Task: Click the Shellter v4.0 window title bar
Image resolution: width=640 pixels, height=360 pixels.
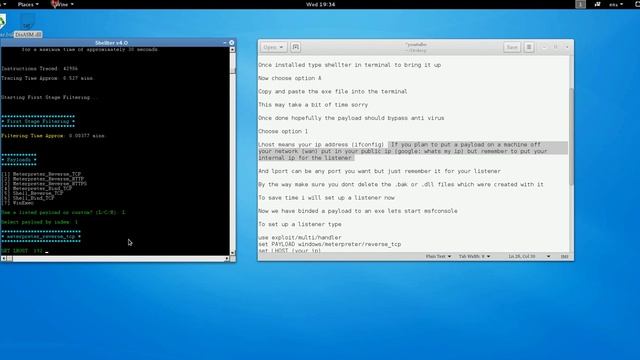Action: 111,42
